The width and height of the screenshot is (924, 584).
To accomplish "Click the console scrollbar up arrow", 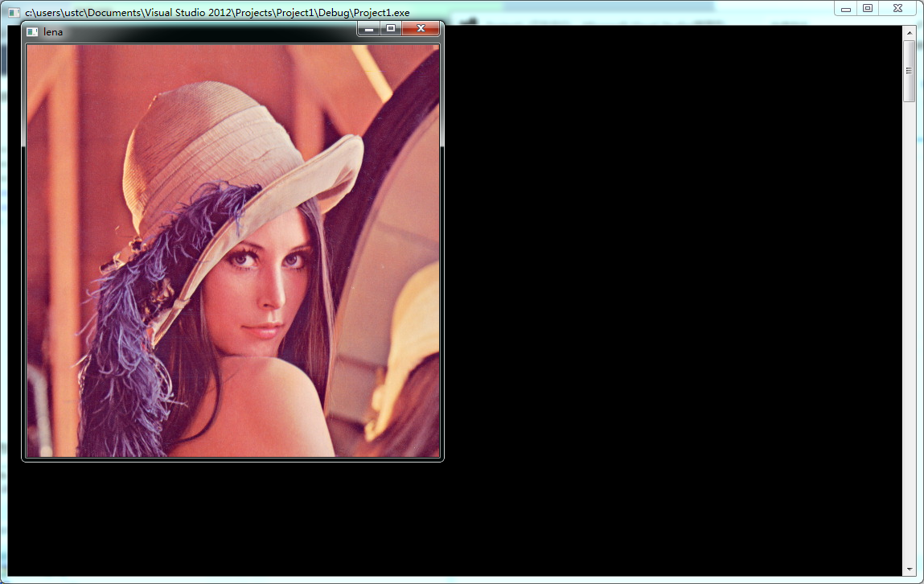I will coord(910,33).
